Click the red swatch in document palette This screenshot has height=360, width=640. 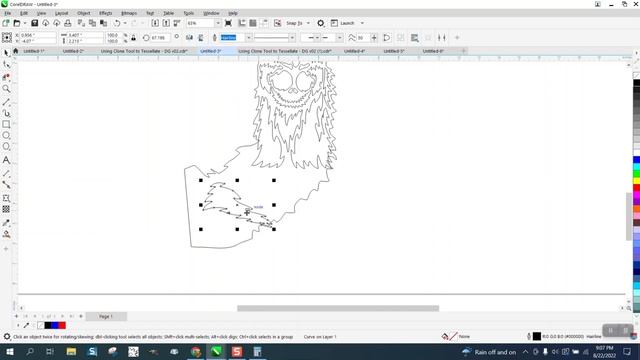point(62,325)
